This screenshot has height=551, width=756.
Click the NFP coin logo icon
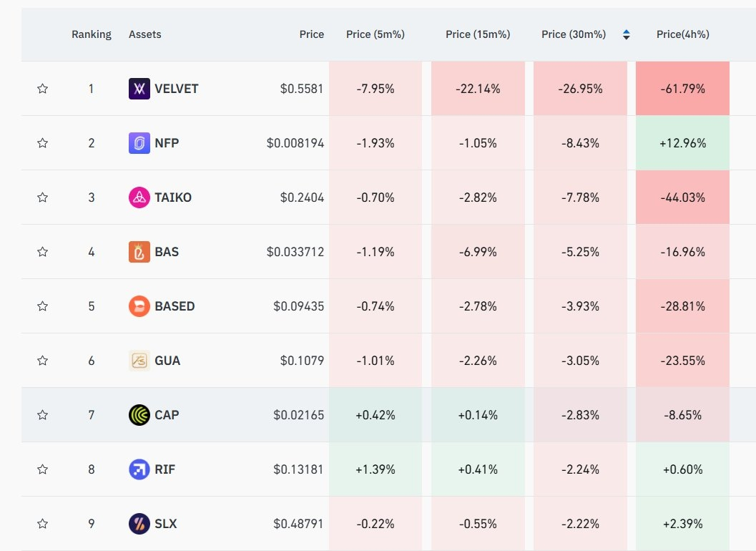(139, 143)
